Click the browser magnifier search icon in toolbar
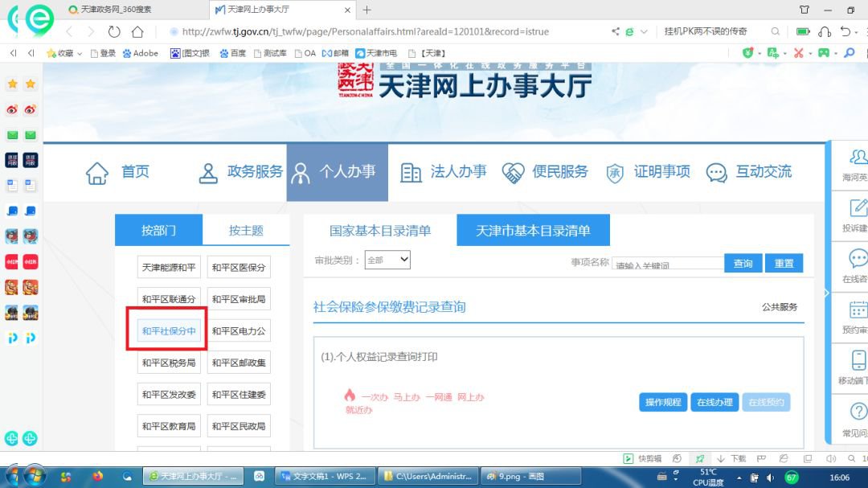The image size is (868, 488). [850, 53]
